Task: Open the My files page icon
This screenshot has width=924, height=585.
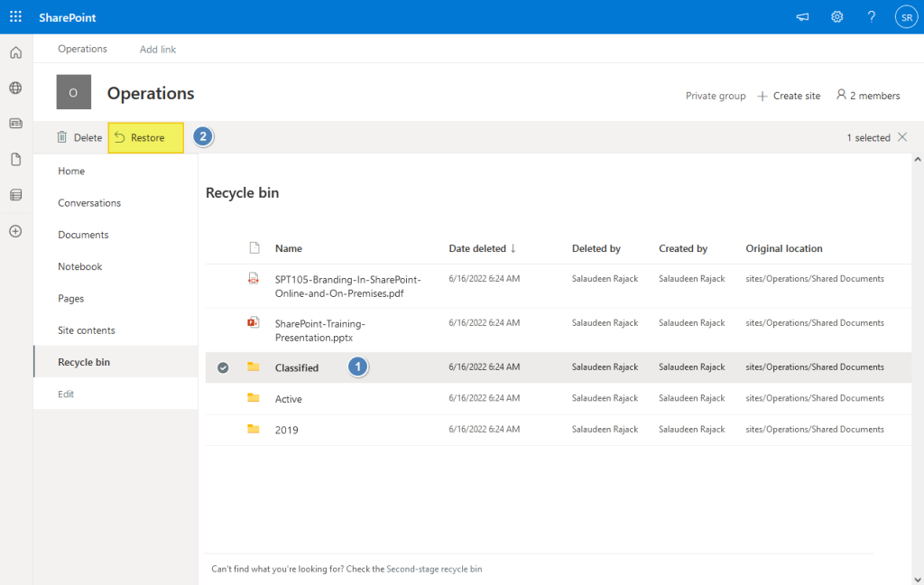Action: pyautogui.click(x=16, y=159)
